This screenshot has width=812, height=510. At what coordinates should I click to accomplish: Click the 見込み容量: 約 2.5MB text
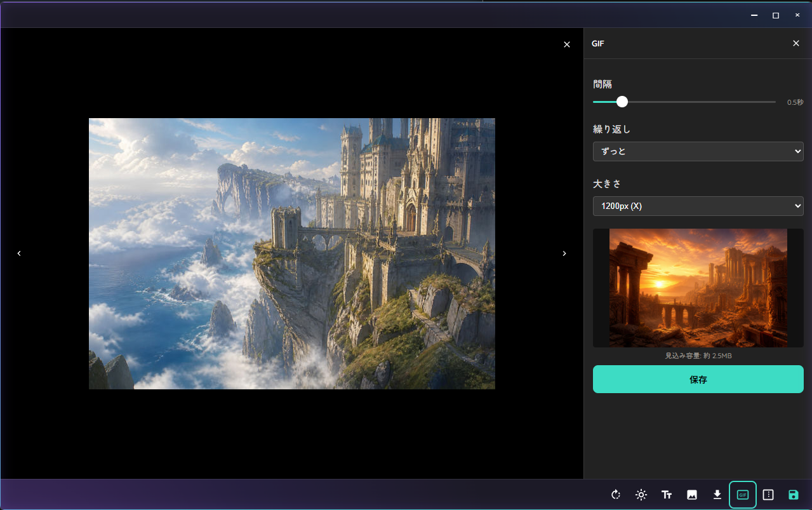click(698, 356)
